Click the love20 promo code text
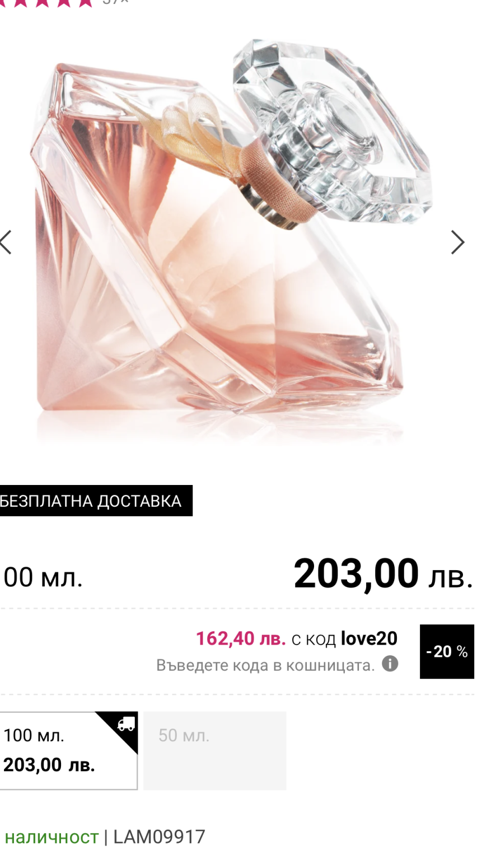 pyautogui.click(x=369, y=638)
